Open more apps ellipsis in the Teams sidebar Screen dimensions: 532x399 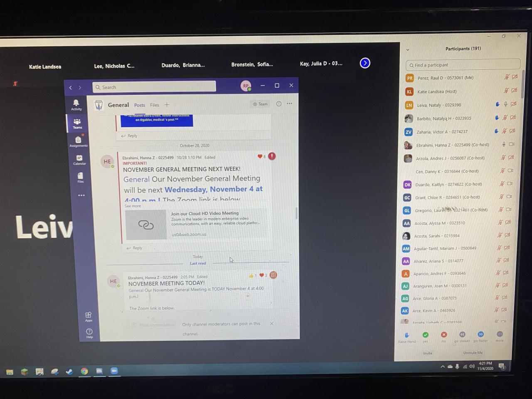click(x=81, y=195)
